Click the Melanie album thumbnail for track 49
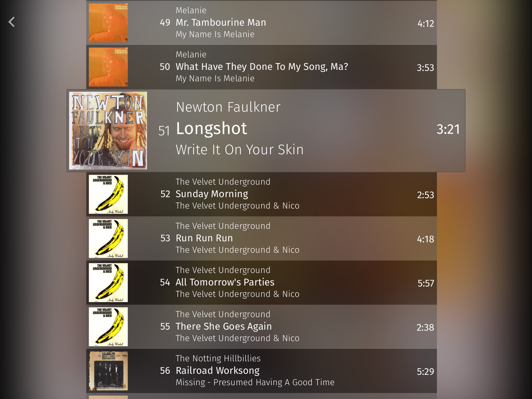This screenshot has height=399, width=532. 108,23
